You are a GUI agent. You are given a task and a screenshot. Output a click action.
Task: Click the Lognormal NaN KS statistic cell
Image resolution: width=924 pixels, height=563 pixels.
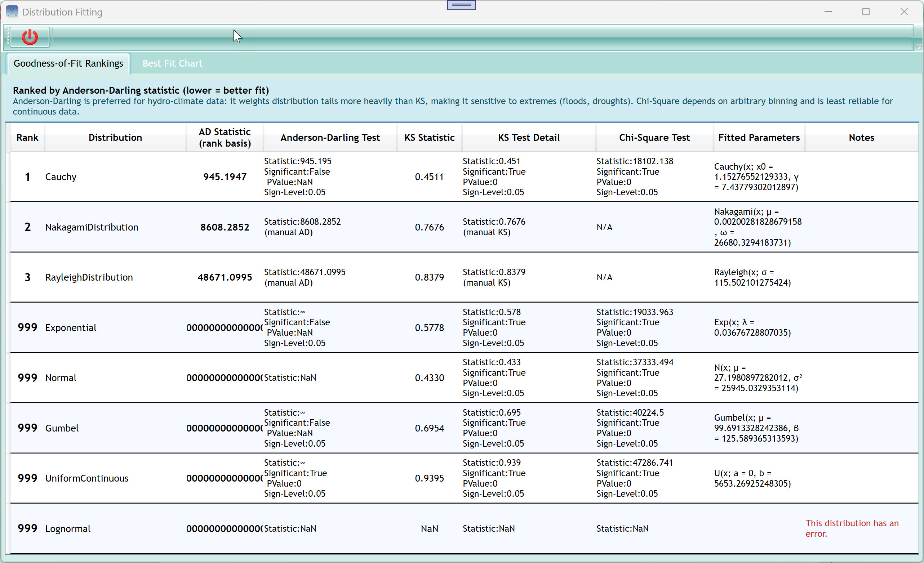pos(429,528)
